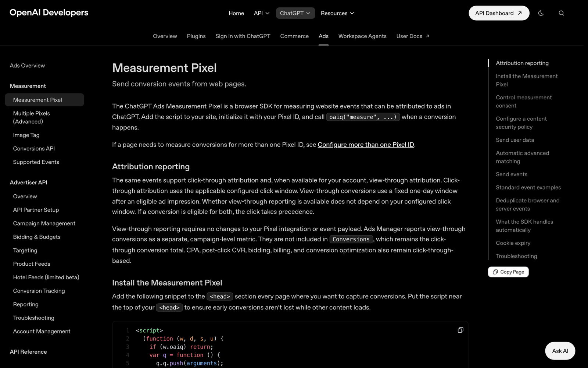Jump to Cookie expiry section
The image size is (588, 368).
point(513,243)
